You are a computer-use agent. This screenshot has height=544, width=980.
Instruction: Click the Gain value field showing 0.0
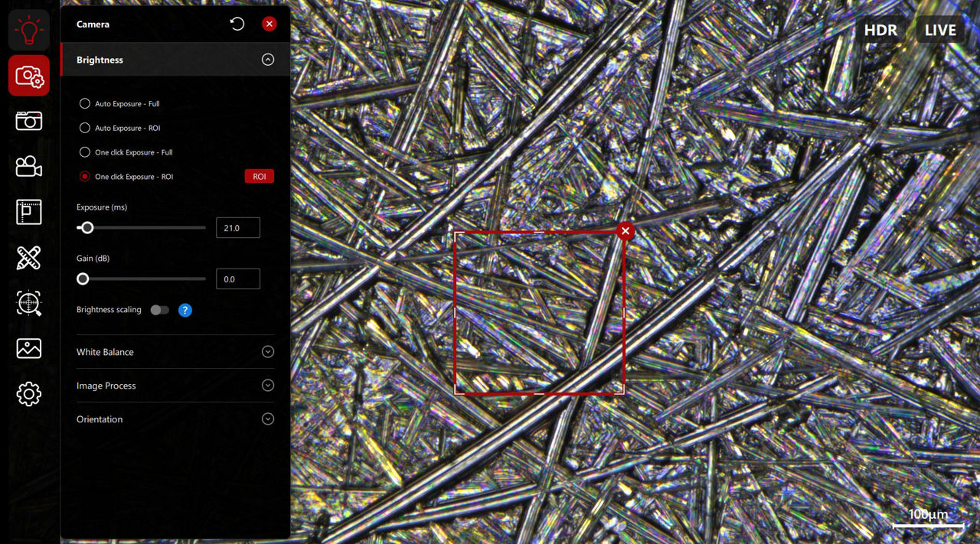(x=238, y=279)
